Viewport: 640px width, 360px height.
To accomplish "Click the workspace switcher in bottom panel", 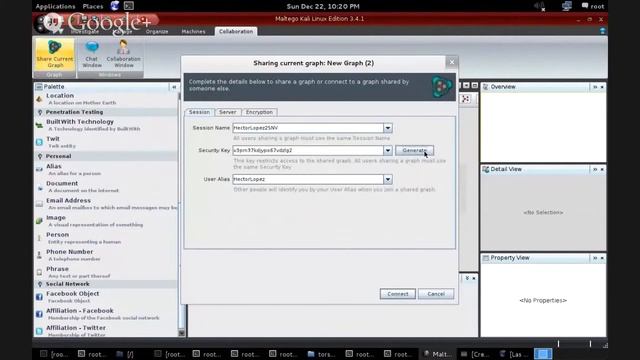I will click(543, 354).
